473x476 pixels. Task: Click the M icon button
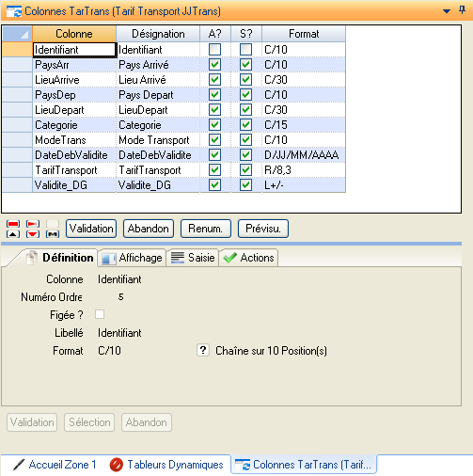[53, 234]
